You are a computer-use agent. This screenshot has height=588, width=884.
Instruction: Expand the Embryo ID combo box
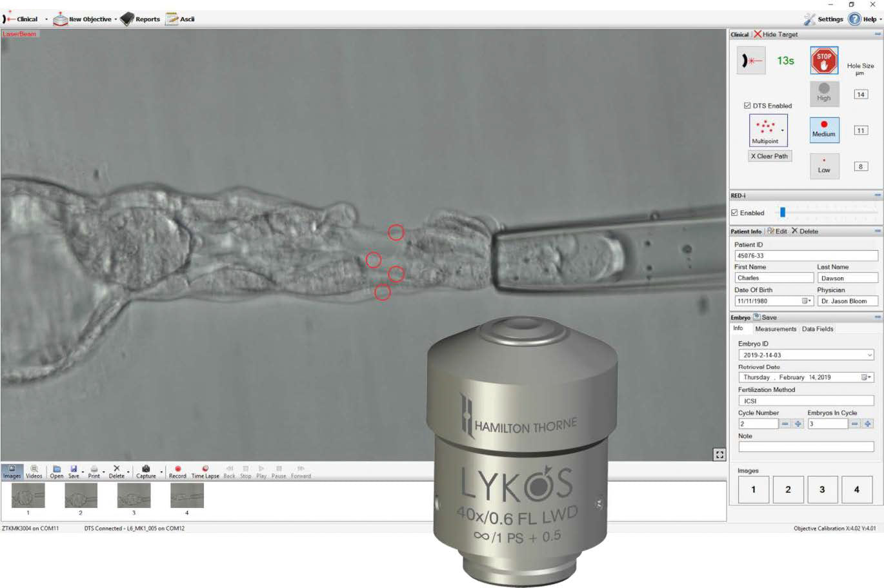click(869, 355)
